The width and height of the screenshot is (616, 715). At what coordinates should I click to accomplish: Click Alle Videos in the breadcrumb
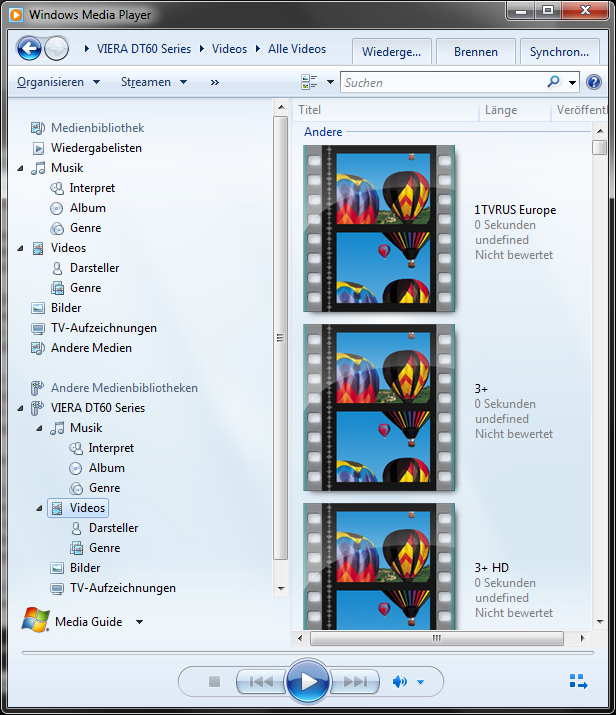click(297, 49)
